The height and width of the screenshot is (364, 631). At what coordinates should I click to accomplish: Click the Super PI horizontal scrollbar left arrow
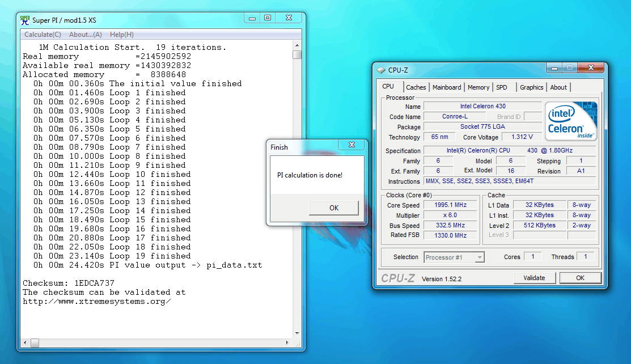[25, 342]
